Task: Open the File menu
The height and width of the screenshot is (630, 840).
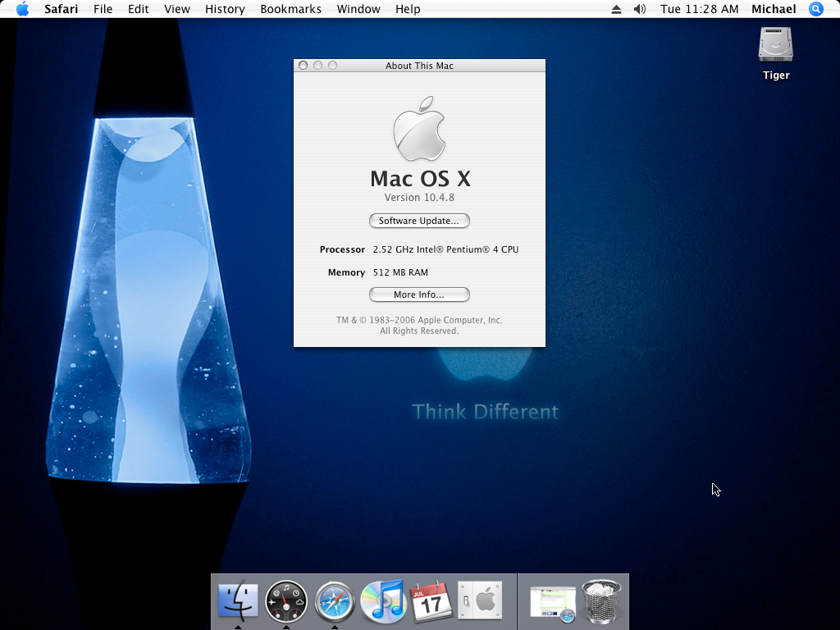Action: point(103,9)
